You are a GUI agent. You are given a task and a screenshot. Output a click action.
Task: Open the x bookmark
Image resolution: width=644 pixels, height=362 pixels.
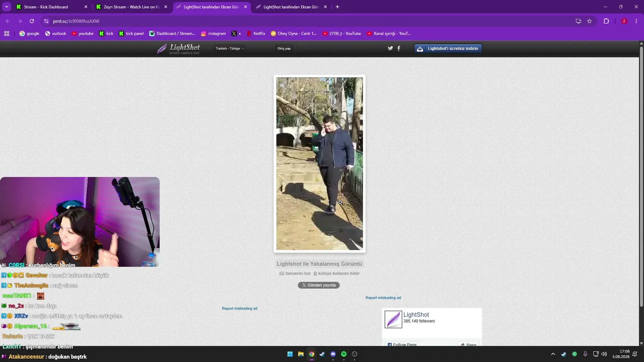pyautogui.click(x=236, y=34)
